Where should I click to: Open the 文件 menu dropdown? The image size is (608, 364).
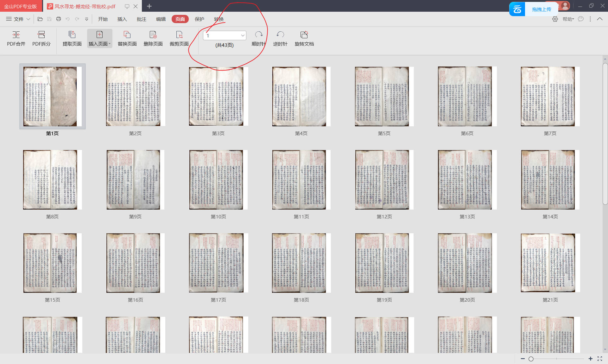click(x=18, y=19)
